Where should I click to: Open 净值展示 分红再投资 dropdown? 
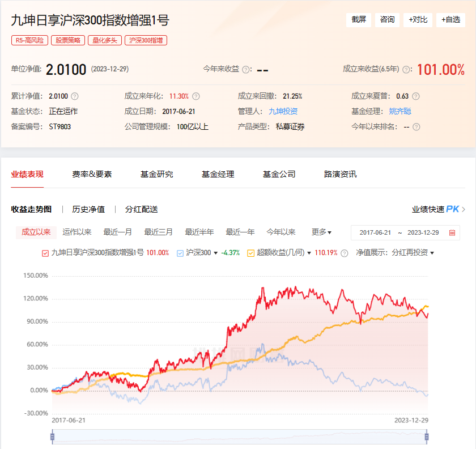(x=413, y=253)
